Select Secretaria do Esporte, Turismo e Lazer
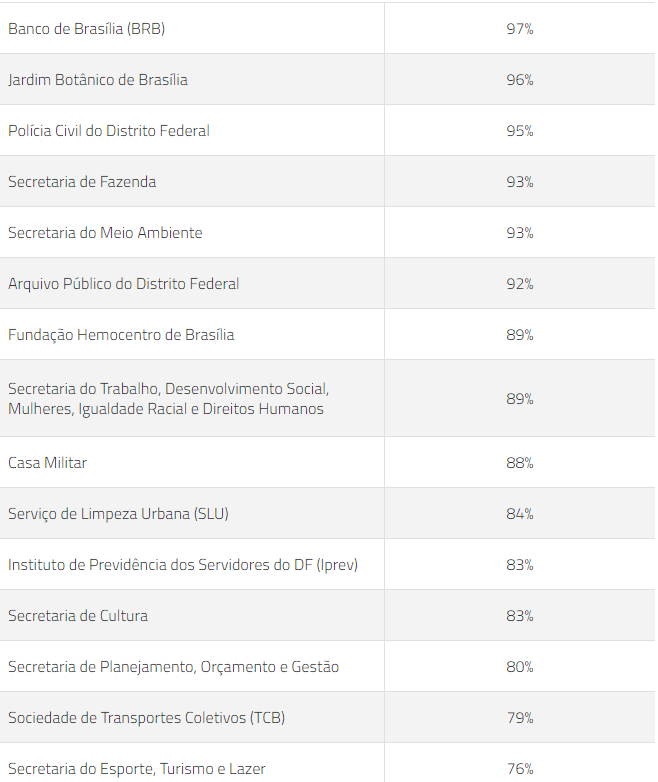The height and width of the screenshot is (782, 658). [x=137, y=768]
